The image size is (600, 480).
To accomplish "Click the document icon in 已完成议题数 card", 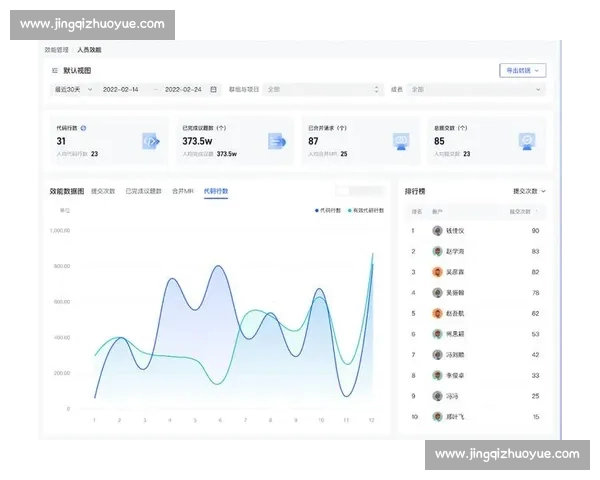I will pos(277,141).
